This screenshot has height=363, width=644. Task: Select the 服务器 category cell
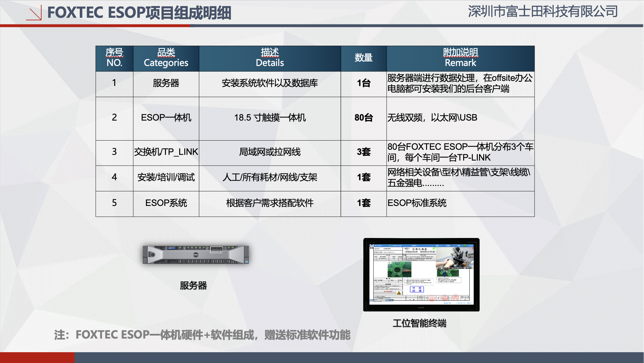tap(166, 83)
